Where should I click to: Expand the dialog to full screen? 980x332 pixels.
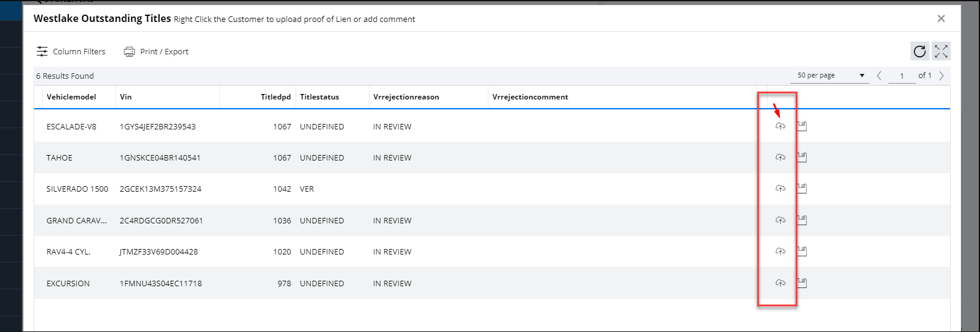[x=941, y=51]
